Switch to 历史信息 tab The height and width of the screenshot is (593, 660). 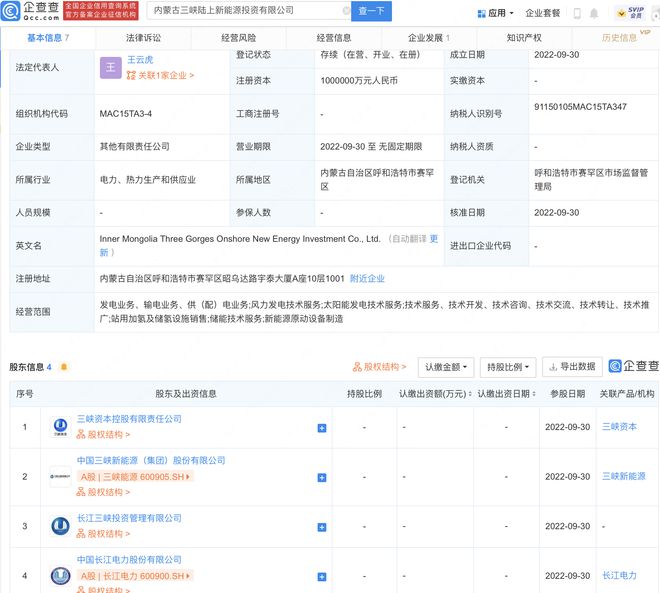(620, 38)
